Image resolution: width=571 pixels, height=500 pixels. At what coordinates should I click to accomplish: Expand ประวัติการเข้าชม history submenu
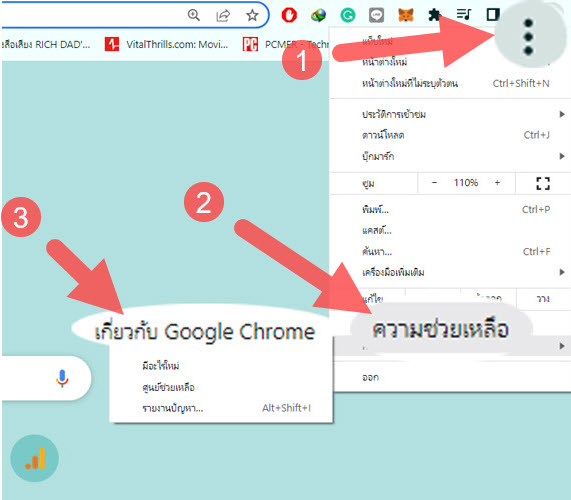450,114
